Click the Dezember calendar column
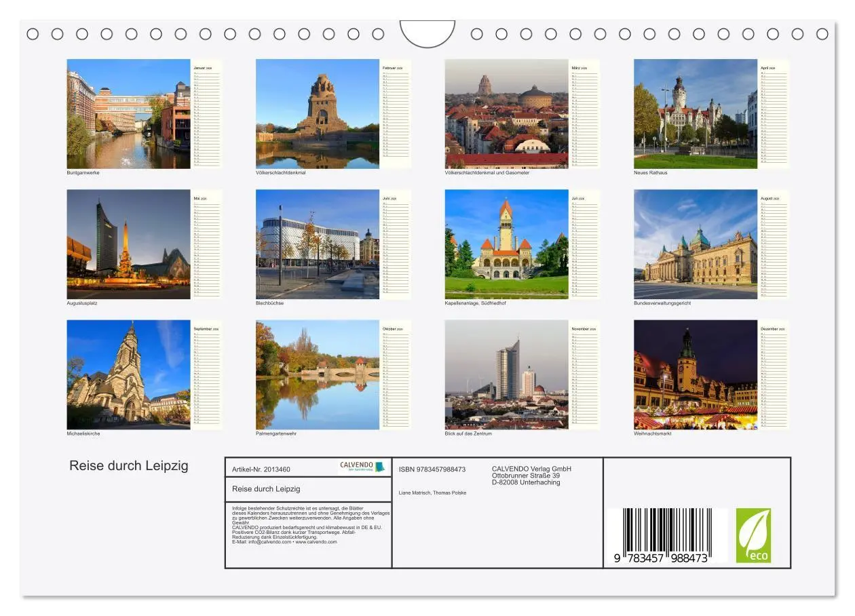Screen dimensions: 855x616 coord(774,374)
